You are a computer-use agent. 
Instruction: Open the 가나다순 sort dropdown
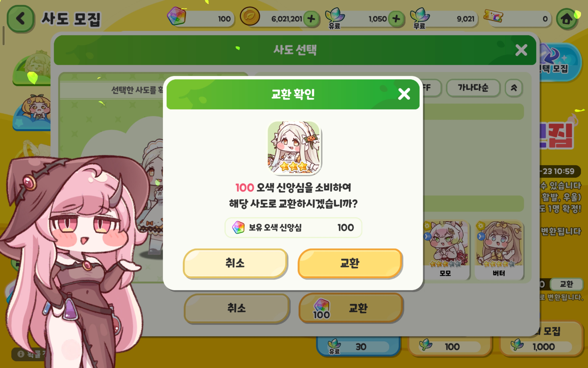click(x=473, y=88)
